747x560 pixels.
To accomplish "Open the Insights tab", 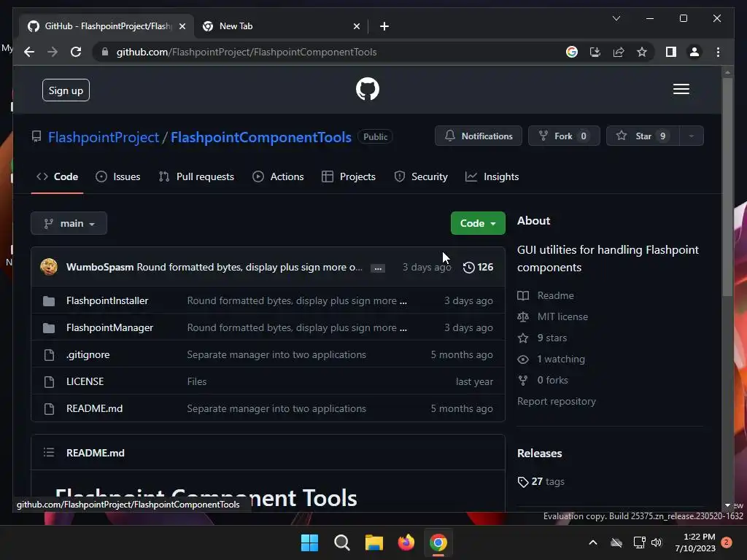I will [x=492, y=176].
